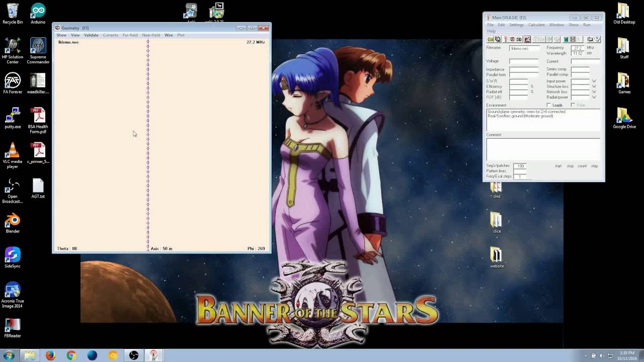
Task: Click the antenna geometry icon in Main toolbar
Action: (506, 39)
